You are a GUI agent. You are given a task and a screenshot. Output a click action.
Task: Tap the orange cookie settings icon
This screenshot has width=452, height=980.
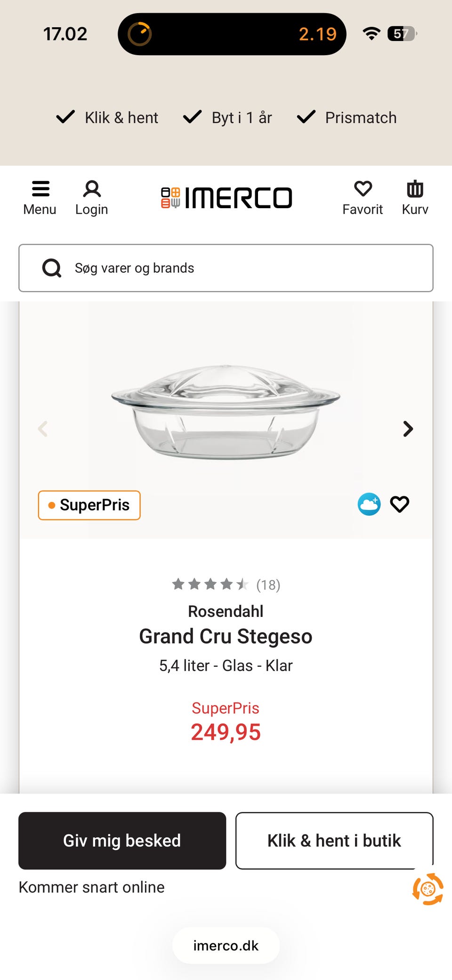tap(428, 889)
